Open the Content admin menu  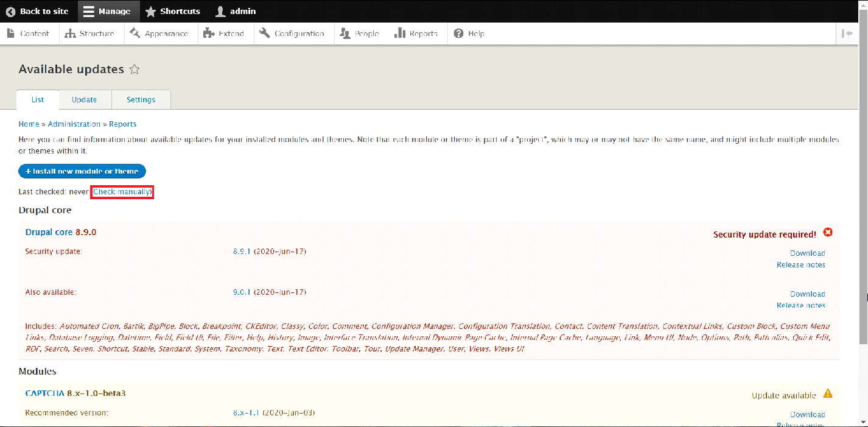coord(29,34)
